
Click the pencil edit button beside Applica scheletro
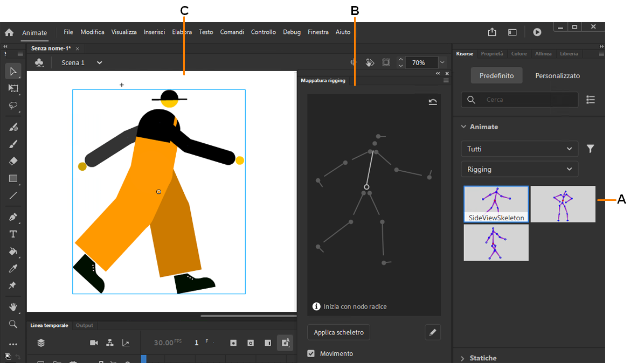tap(433, 332)
